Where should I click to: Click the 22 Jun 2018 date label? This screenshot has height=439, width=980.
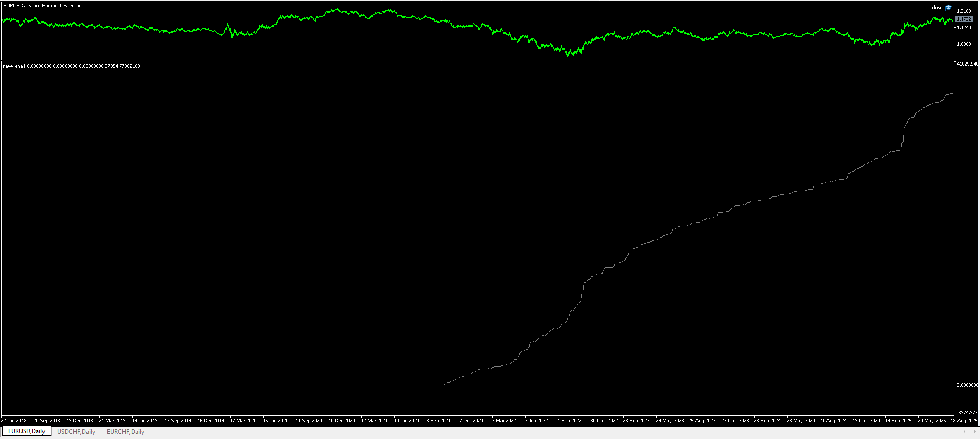pos(14,421)
